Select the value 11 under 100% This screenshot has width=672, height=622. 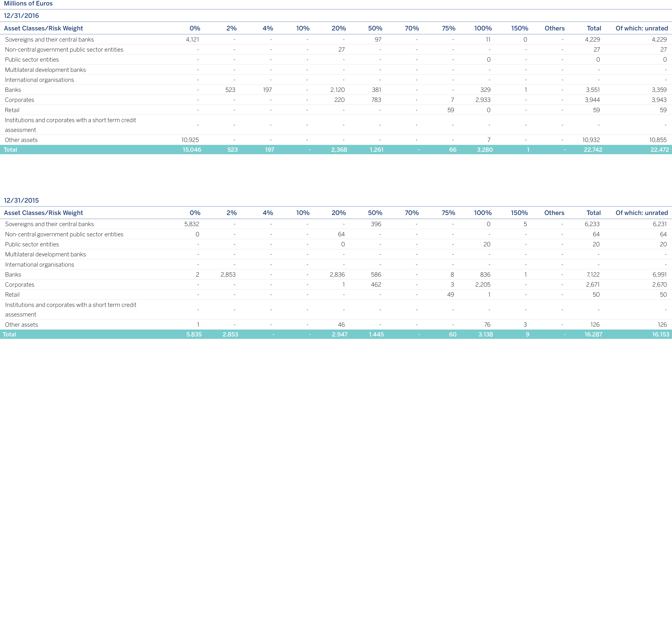tap(488, 40)
